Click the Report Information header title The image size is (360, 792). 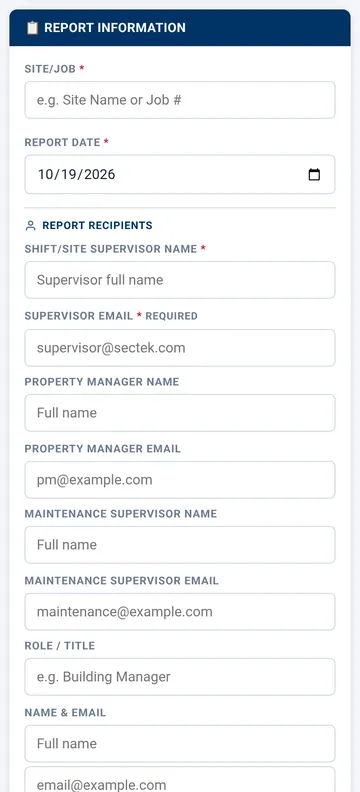pyautogui.click(x=115, y=28)
